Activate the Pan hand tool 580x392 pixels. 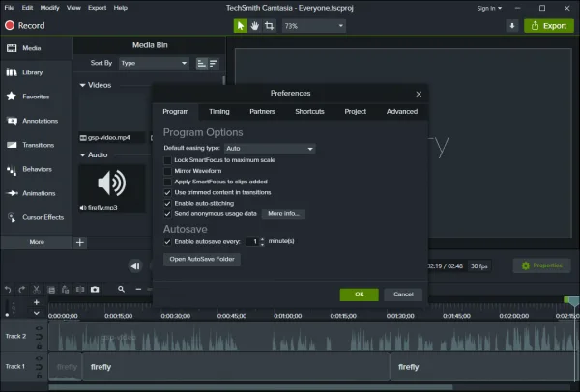click(254, 26)
